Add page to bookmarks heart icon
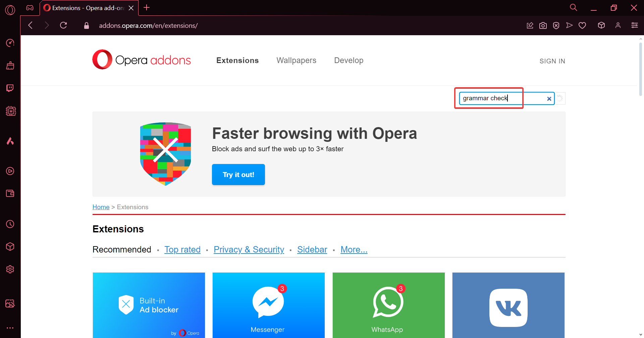This screenshot has width=644, height=338. pos(582,25)
